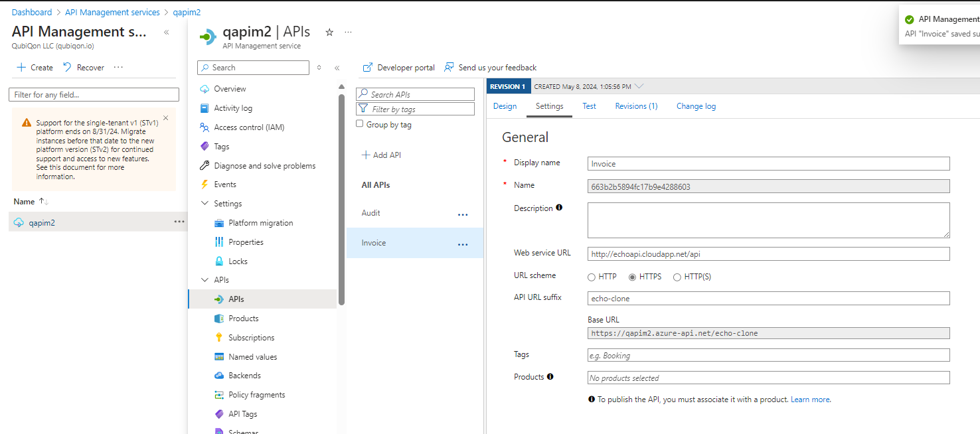The width and height of the screenshot is (980, 434).
Task: Select the HTTP(S) URL scheme
Action: tap(677, 277)
